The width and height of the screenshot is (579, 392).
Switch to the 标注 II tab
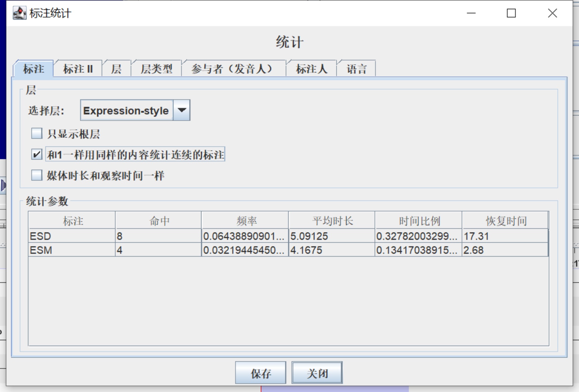click(x=78, y=69)
